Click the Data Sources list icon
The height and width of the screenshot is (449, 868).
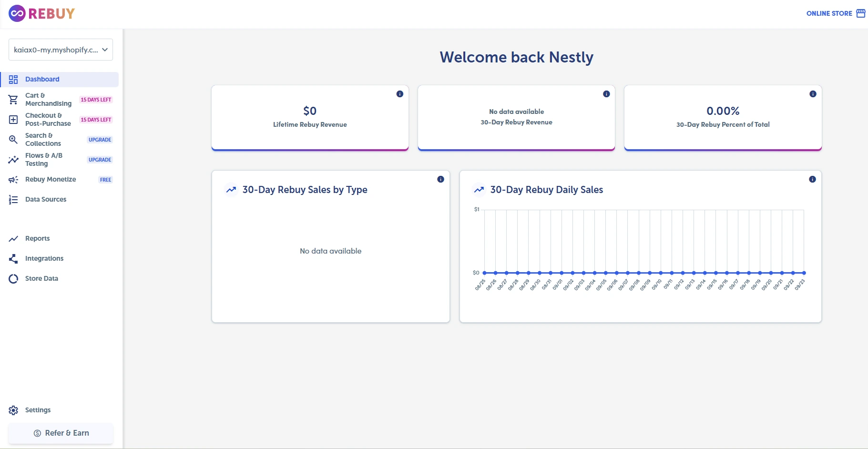(13, 200)
